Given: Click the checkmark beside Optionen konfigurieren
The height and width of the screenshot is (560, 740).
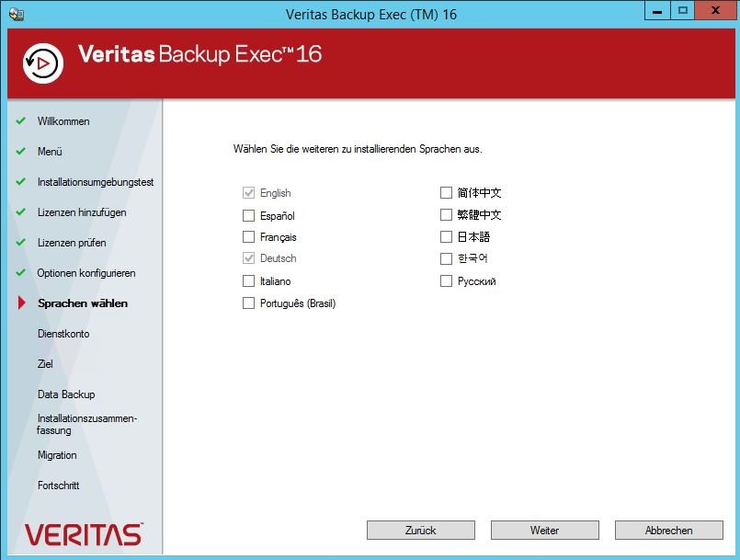Looking at the screenshot, I should coord(20,272).
